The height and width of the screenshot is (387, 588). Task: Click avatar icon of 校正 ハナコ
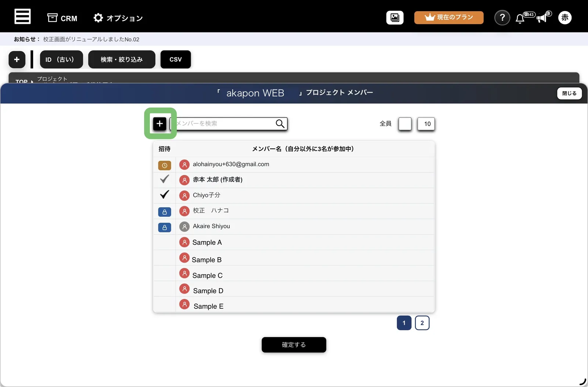click(x=184, y=211)
